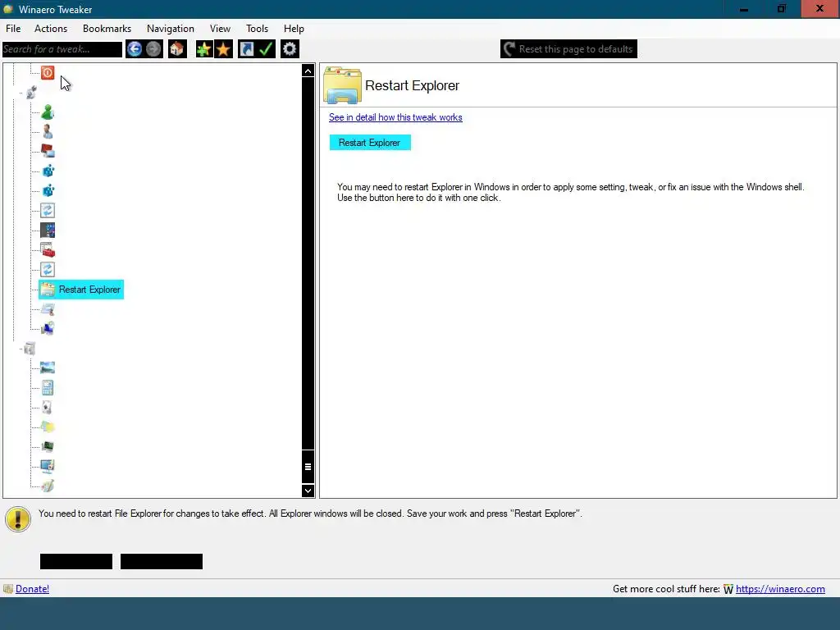This screenshot has height=630, width=840.
Task: Open the Actions menu
Action: [x=51, y=29]
